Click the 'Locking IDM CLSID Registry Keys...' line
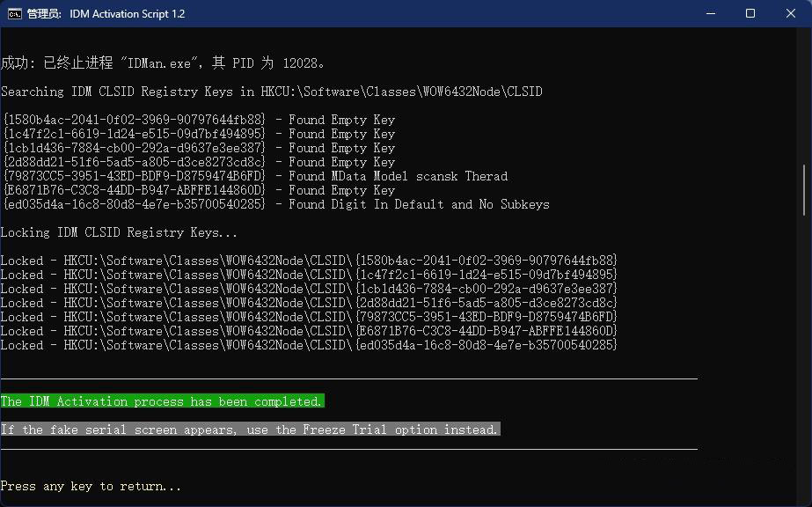This screenshot has width=812, height=507. click(119, 232)
